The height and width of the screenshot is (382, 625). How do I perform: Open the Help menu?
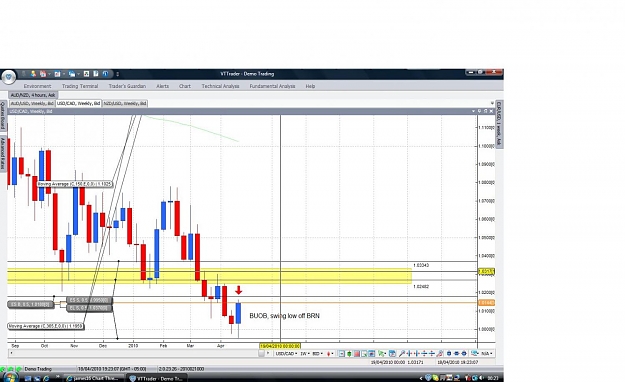point(310,86)
